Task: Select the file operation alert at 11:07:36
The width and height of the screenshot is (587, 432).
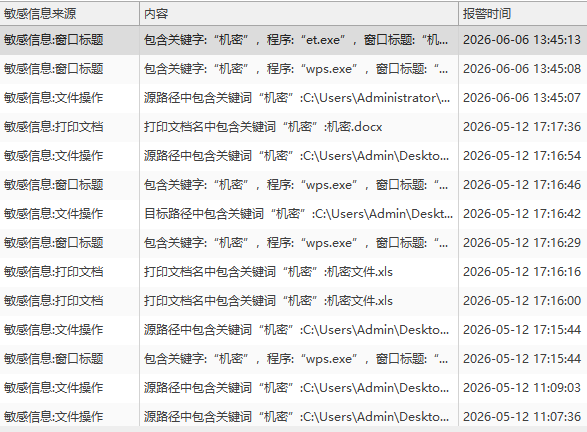Action: 294,415
